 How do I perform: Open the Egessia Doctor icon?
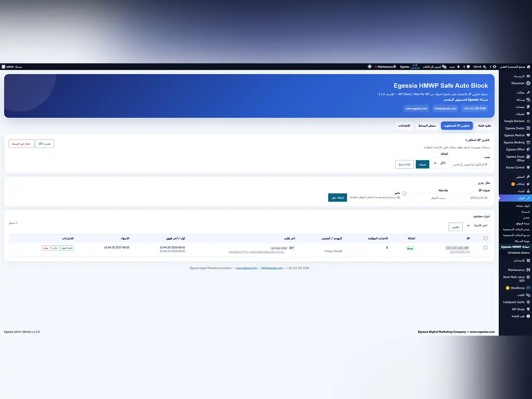click(528, 128)
